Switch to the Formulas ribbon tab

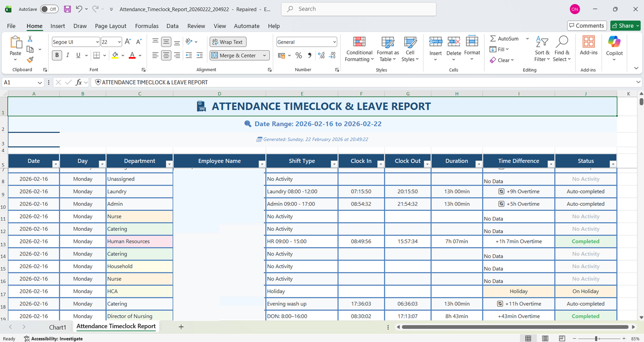coord(147,26)
